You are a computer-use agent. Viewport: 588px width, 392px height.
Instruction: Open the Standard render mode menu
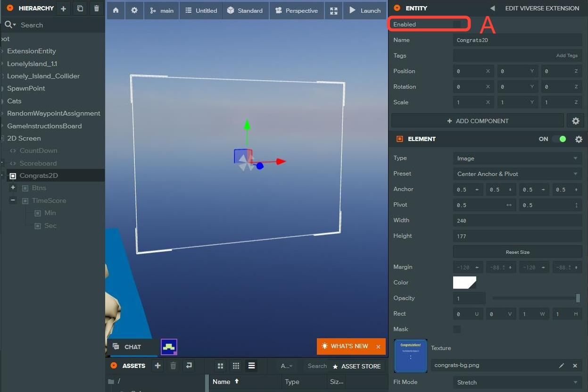245,10
